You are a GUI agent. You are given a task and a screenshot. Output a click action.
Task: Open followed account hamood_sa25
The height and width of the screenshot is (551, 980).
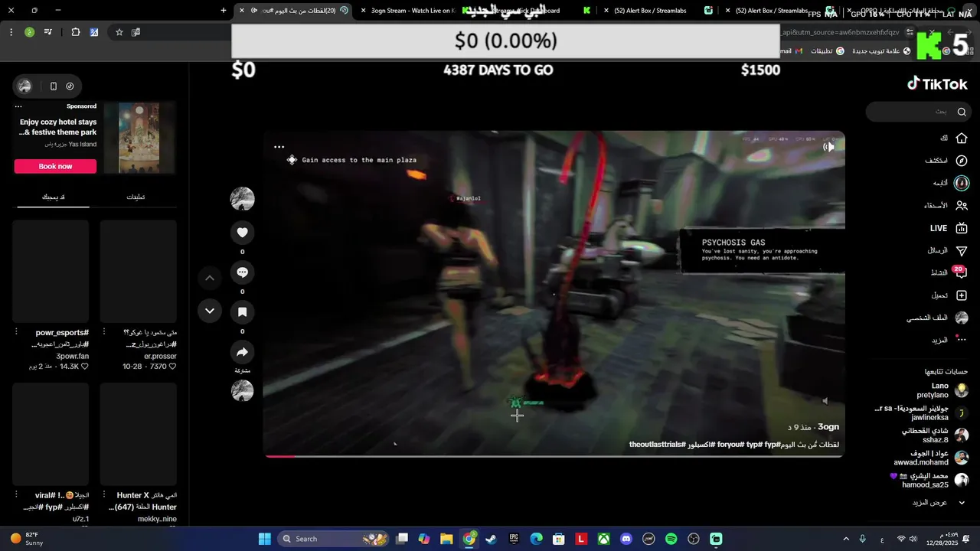pos(929,481)
